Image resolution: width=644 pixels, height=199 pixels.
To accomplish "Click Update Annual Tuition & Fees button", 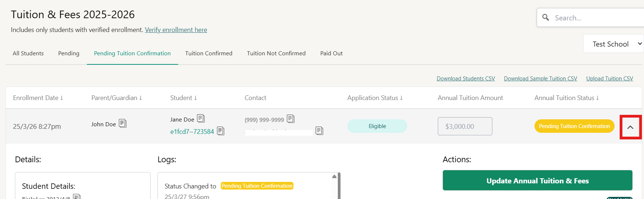I will [537, 180].
